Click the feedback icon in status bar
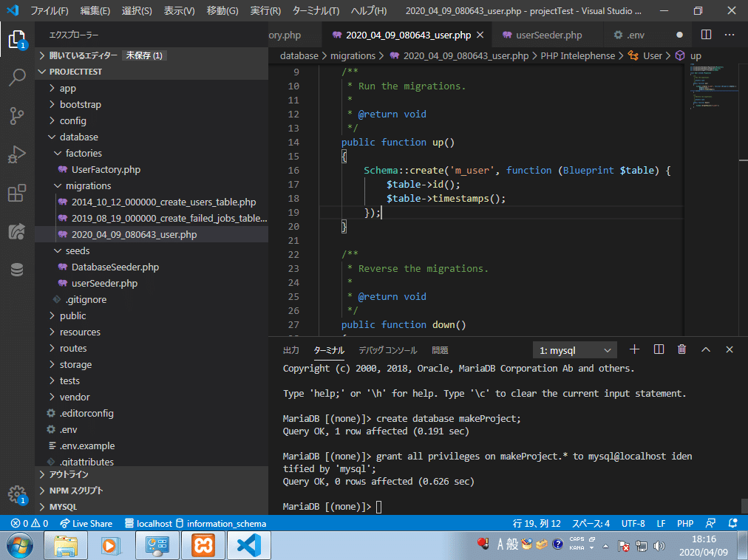This screenshot has width=748, height=560. click(x=710, y=523)
